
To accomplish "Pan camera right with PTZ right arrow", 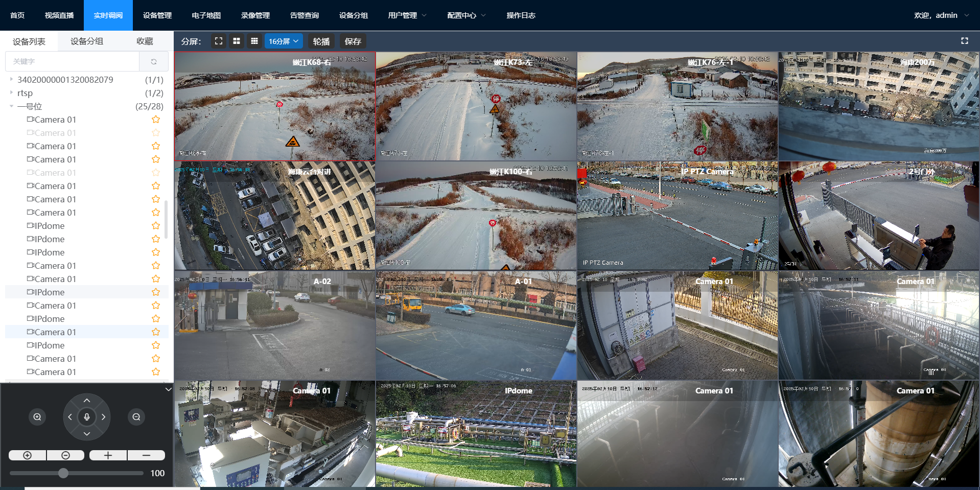I will [x=104, y=417].
